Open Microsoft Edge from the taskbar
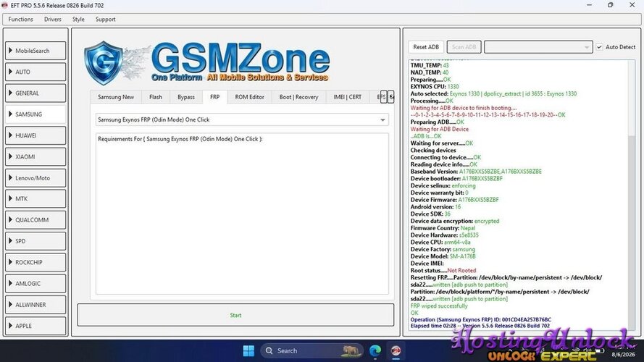The image size is (644, 362). (375, 351)
